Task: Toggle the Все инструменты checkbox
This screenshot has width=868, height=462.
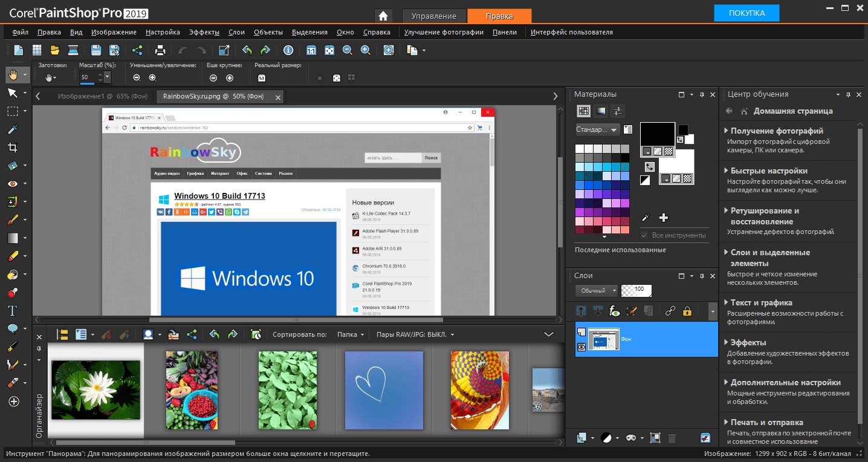Action: point(645,235)
